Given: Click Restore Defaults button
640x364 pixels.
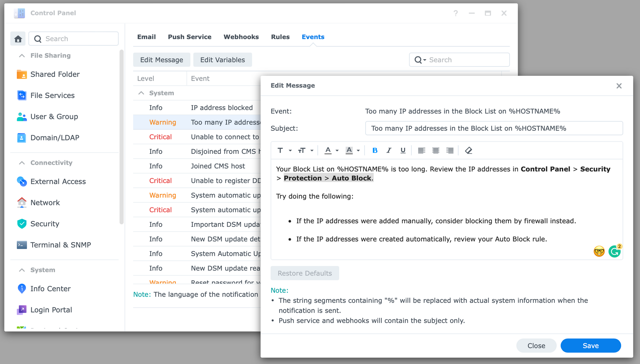Looking at the screenshot, I should (x=305, y=273).
